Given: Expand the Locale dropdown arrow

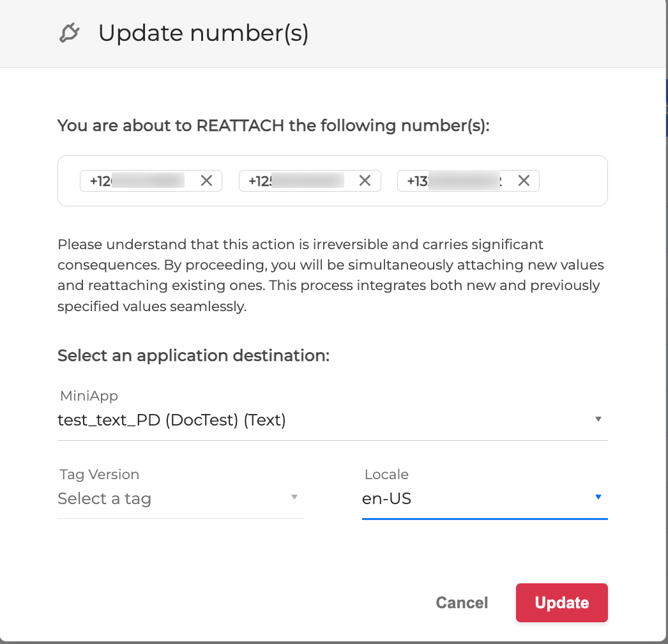Looking at the screenshot, I should click(x=598, y=497).
